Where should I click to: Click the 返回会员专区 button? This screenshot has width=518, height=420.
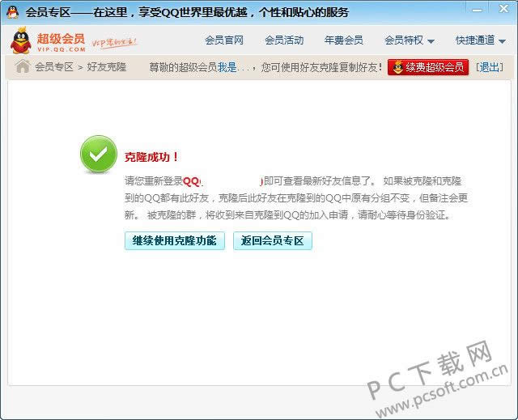(x=273, y=241)
